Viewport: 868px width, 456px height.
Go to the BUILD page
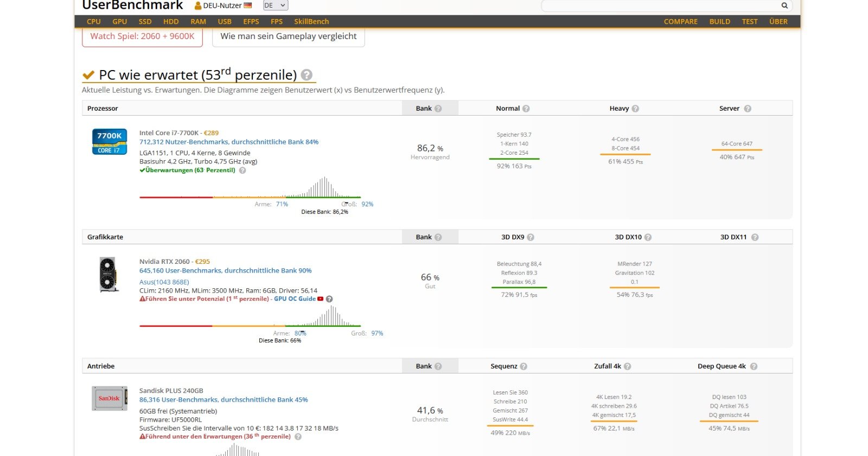point(720,22)
